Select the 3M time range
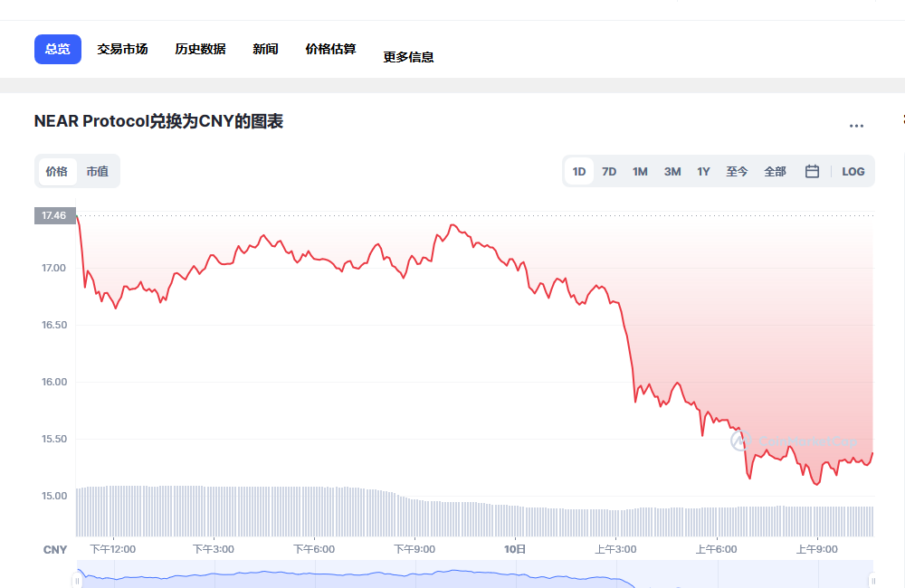The image size is (905, 588). pos(672,171)
